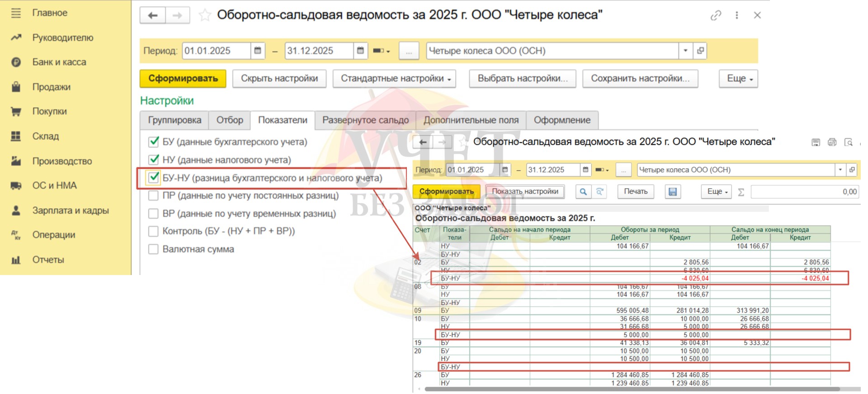This screenshot has height=394, width=868.
Task: Switch to the Развернутое сальдо tab
Action: point(365,120)
